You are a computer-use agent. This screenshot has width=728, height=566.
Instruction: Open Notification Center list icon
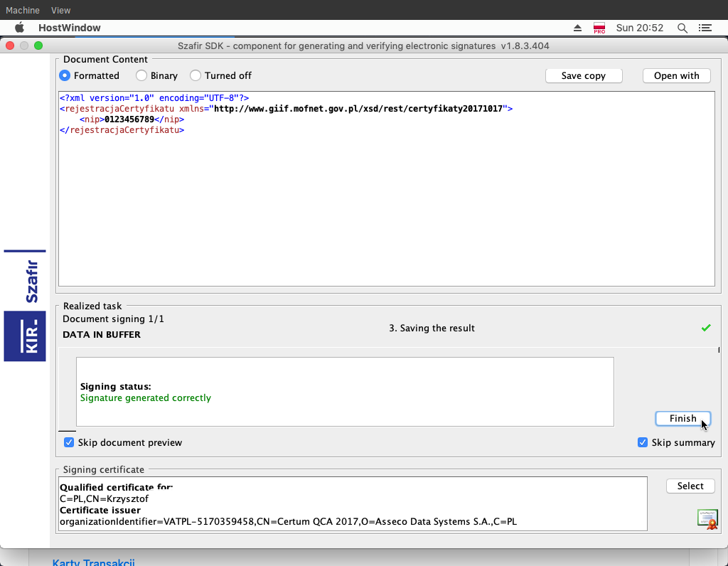pos(705,28)
